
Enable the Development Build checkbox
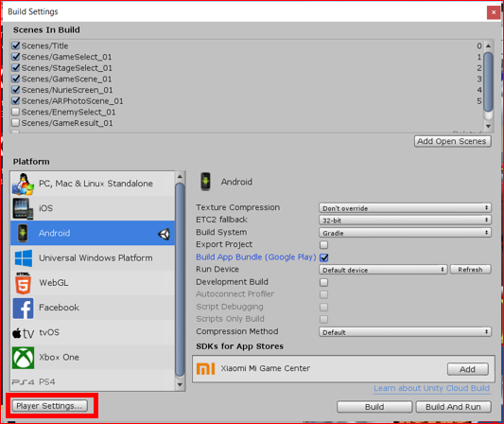(x=324, y=282)
